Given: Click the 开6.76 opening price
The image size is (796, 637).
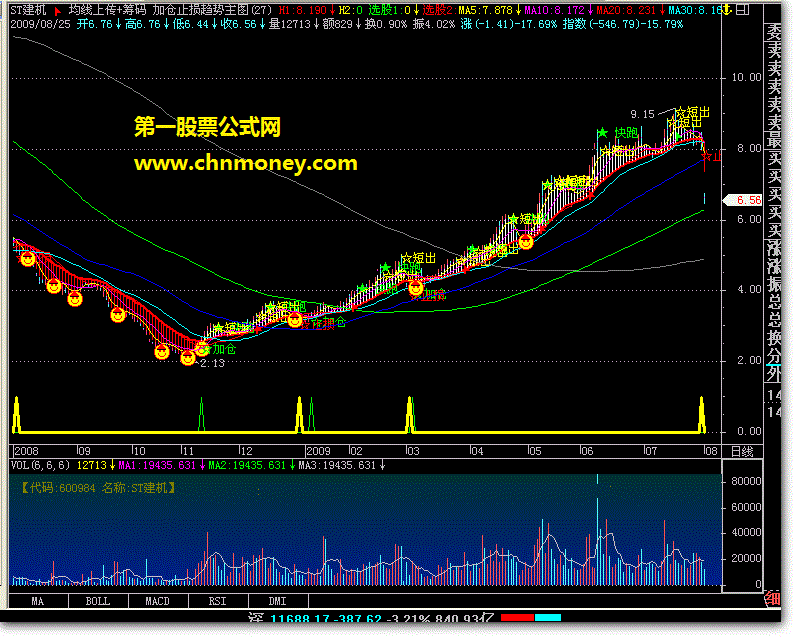Looking at the screenshot, I should (95, 24).
